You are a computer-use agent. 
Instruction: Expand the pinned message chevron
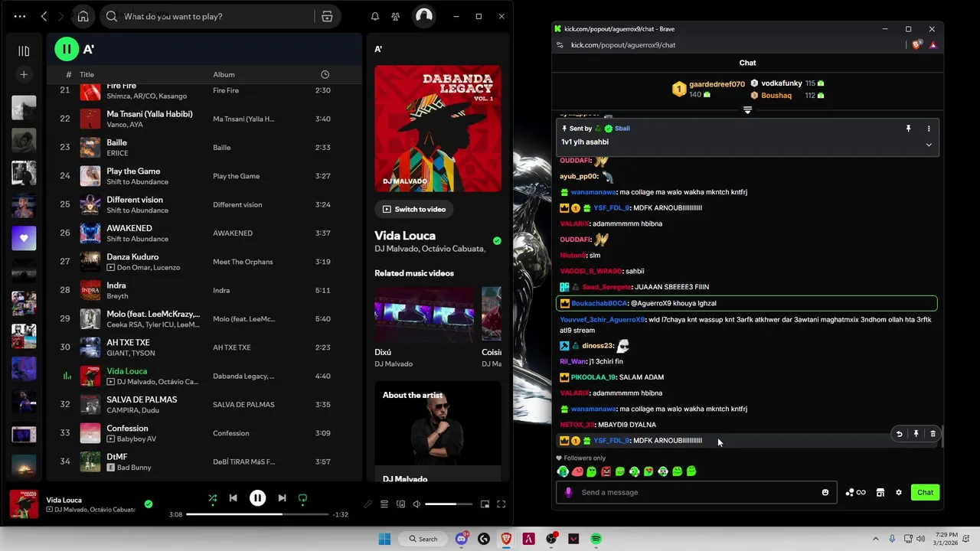pos(929,145)
